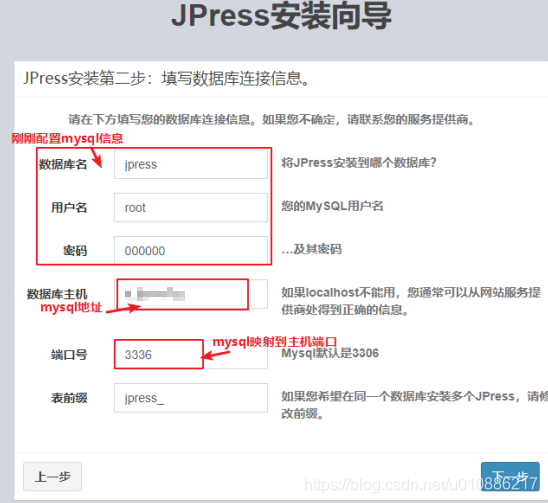Click hint text 您的MySQL用户名

(x=332, y=206)
